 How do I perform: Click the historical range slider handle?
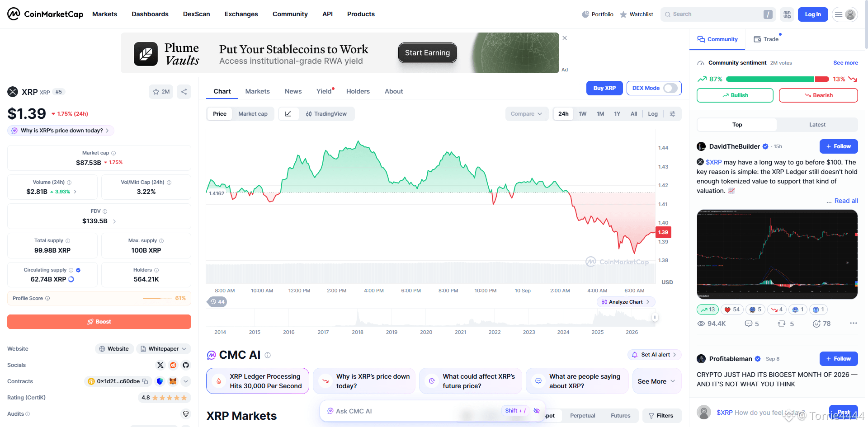(x=655, y=317)
